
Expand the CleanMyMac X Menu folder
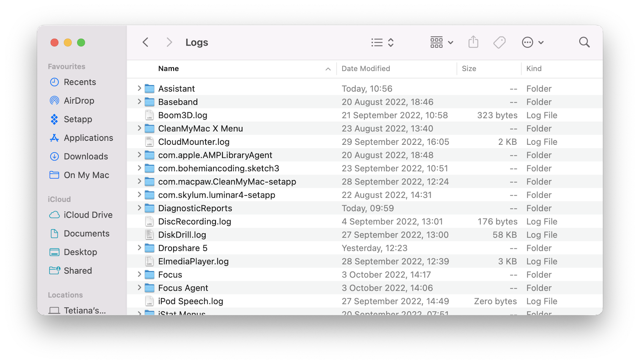click(139, 128)
